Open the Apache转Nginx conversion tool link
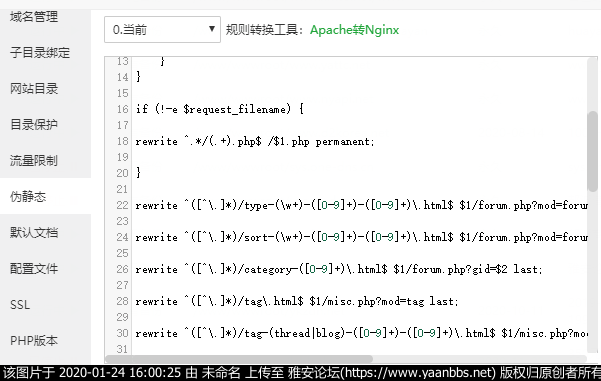The height and width of the screenshot is (381, 601). coord(354,30)
